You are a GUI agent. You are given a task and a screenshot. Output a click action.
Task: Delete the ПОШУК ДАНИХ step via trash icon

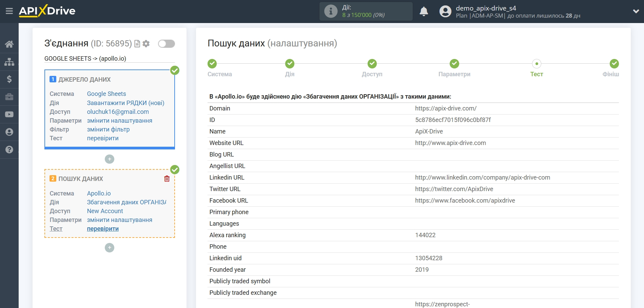click(x=167, y=179)
